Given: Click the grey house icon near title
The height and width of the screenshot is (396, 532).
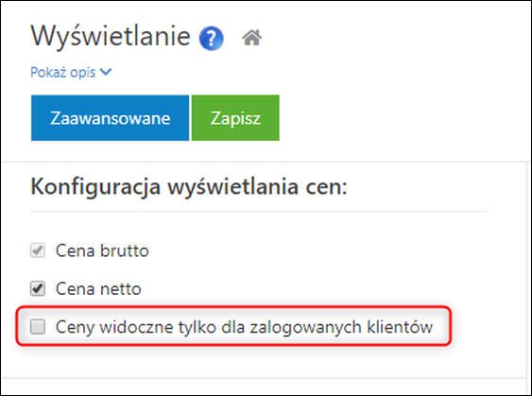Looking at the screenshot, I should pyautogui.click(x=251, y=37).
